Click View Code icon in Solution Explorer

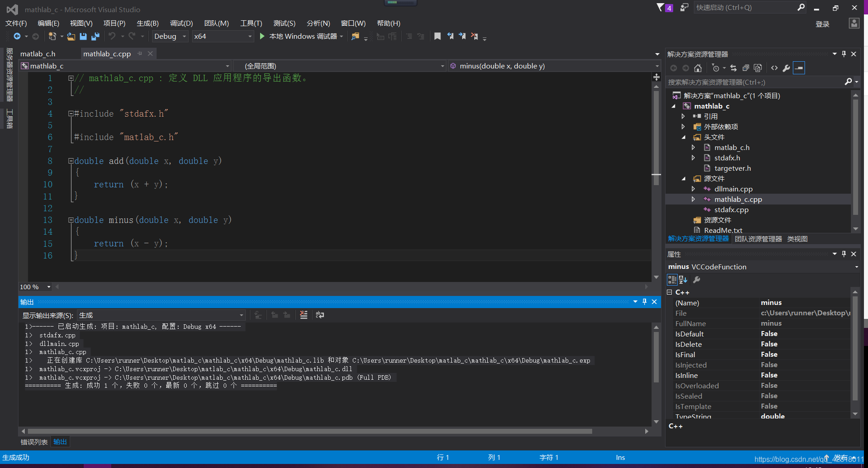[x=774, y=68]
